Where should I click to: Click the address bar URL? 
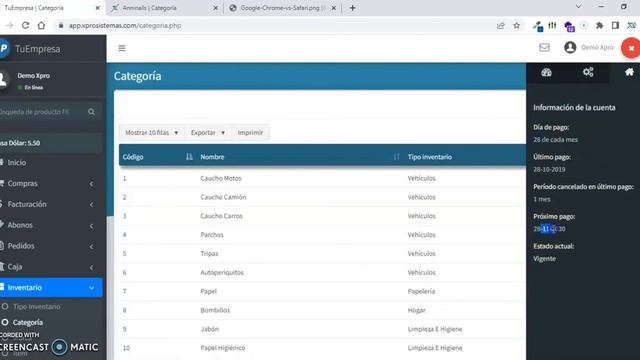[125, 25]
